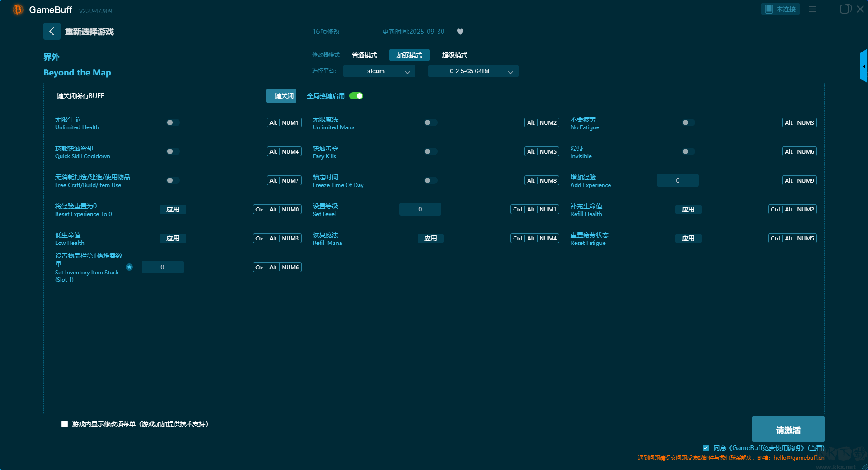Open the hamburger menu in title bar
868x470 pixels.
point(812,9)
